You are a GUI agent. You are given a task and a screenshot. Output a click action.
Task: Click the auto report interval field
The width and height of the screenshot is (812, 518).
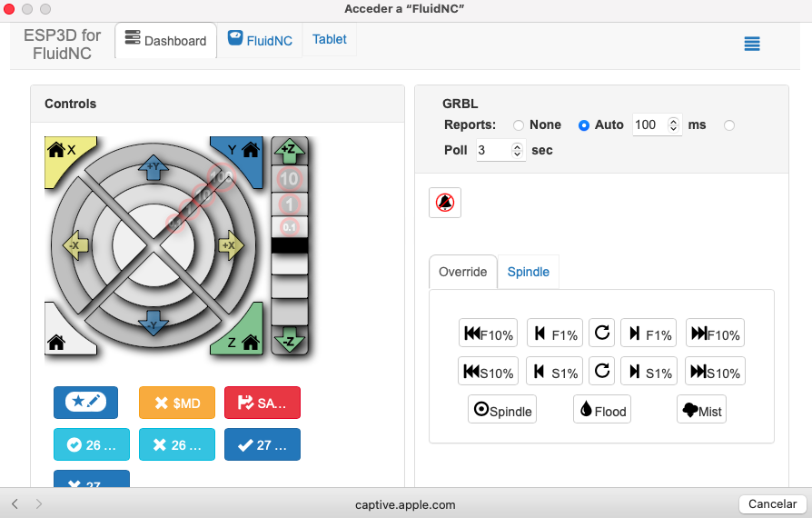(649, 125)
